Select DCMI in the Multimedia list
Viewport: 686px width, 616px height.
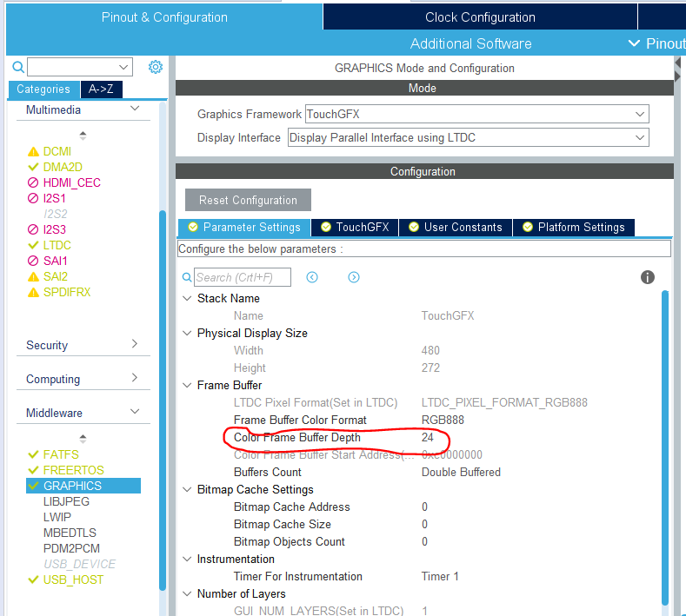[57, 152]
